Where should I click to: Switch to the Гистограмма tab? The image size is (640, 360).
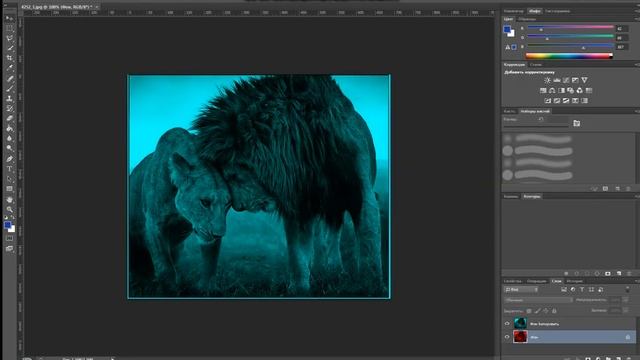(x=558, y=11)
